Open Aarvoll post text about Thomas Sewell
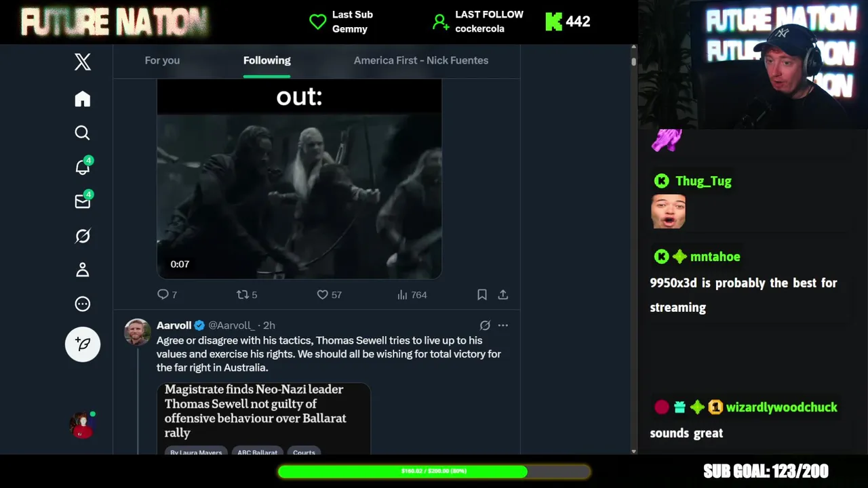 (329, 354)
